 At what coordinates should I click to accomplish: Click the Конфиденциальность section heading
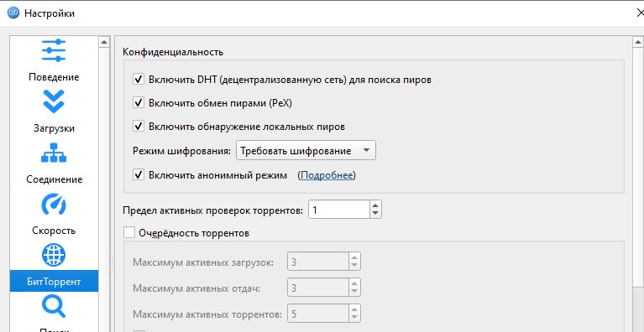click(x=173, y=52)
